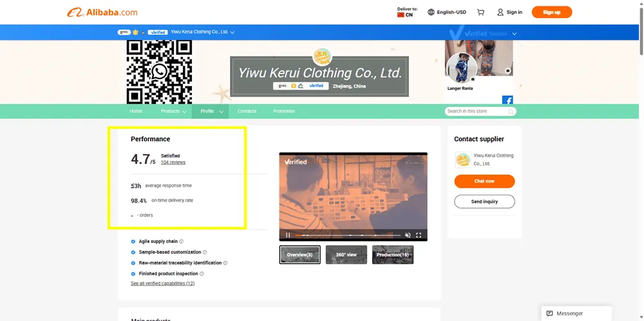
Task: Click the Send inquiry button
Action: click(484, 202)
